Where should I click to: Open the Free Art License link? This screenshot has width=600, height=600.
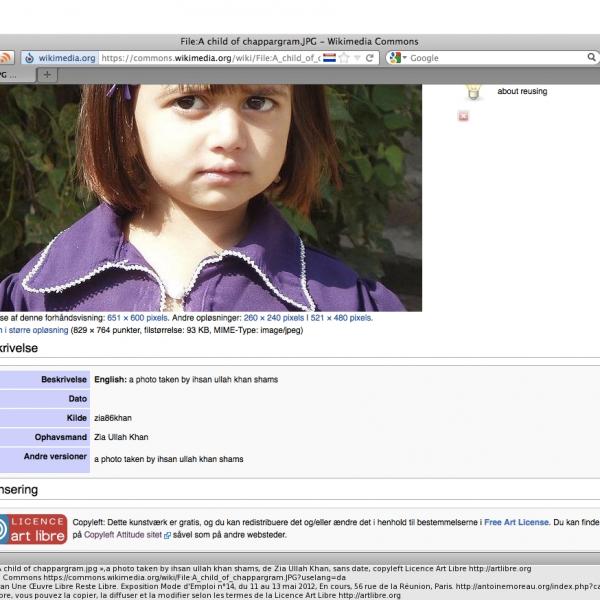516,522
